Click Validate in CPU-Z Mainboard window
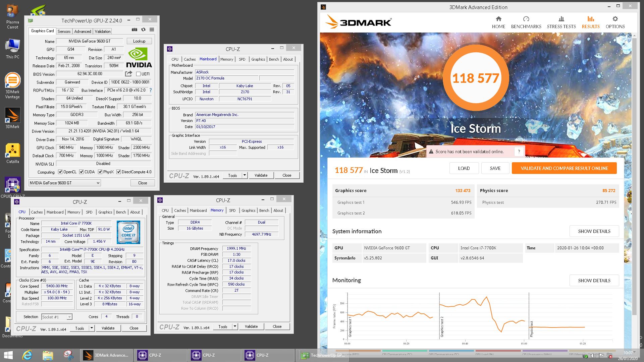This screenshot has width=644, height=362. pyautogui.click(x=261, y=175)
